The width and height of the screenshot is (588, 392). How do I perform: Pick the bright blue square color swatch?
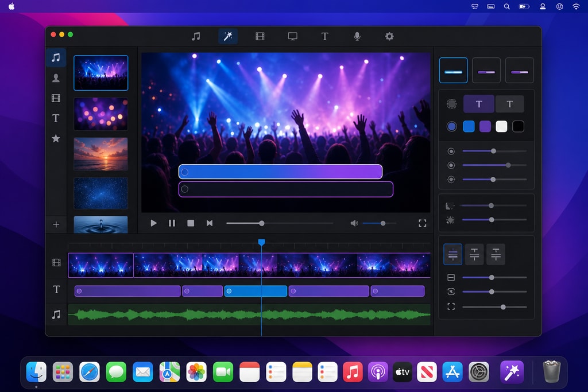[469, 127]
